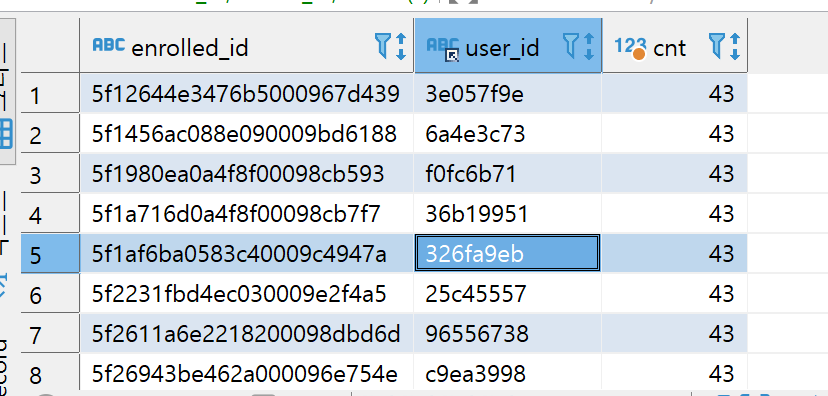828x396 pixels.
Task: Open filter for cnt column
Action: click(x=716, y=45)
